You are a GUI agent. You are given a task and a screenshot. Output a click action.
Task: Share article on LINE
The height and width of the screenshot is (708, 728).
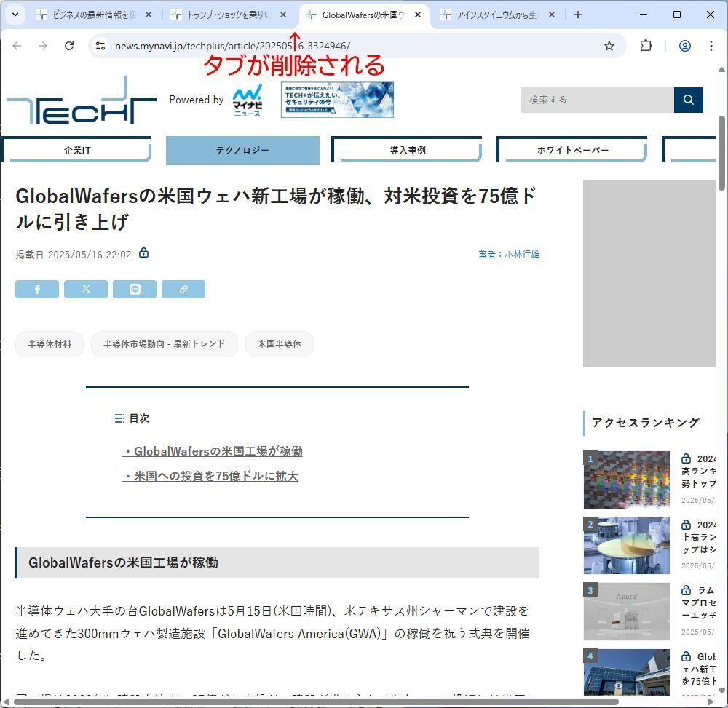pyautogui.click(x=135, y=289)
